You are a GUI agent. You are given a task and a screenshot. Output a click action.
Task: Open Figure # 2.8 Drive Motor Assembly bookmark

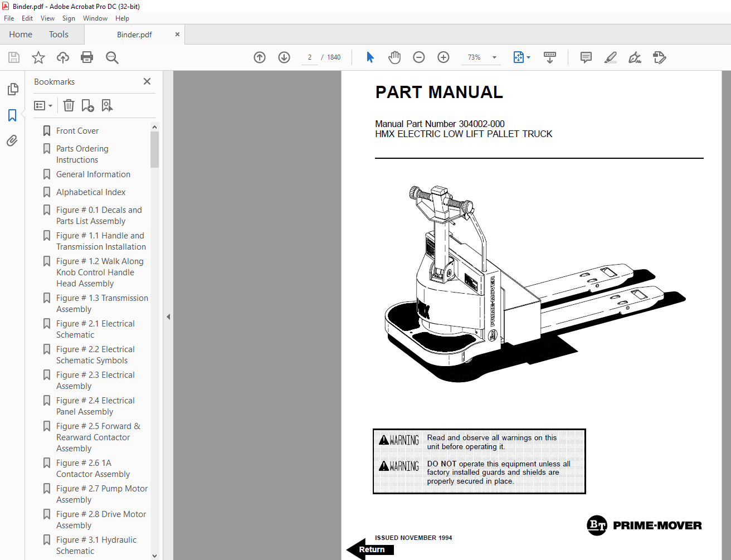[x=101, y=520]
